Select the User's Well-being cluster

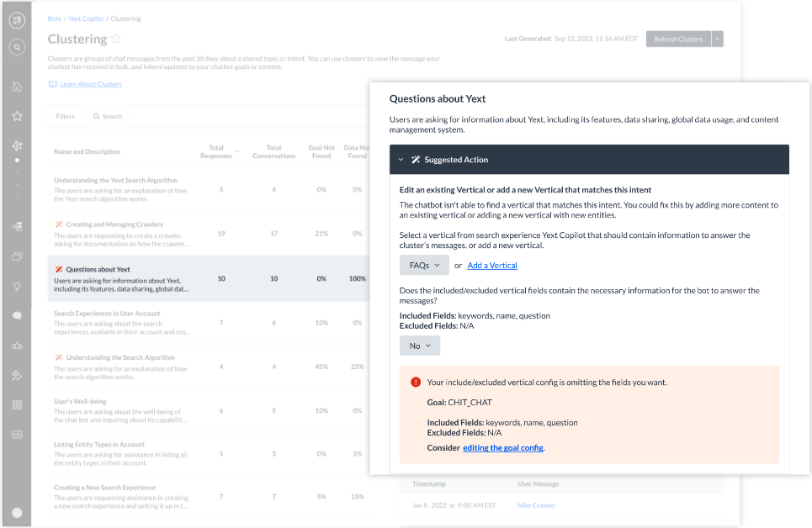point(208,410)
